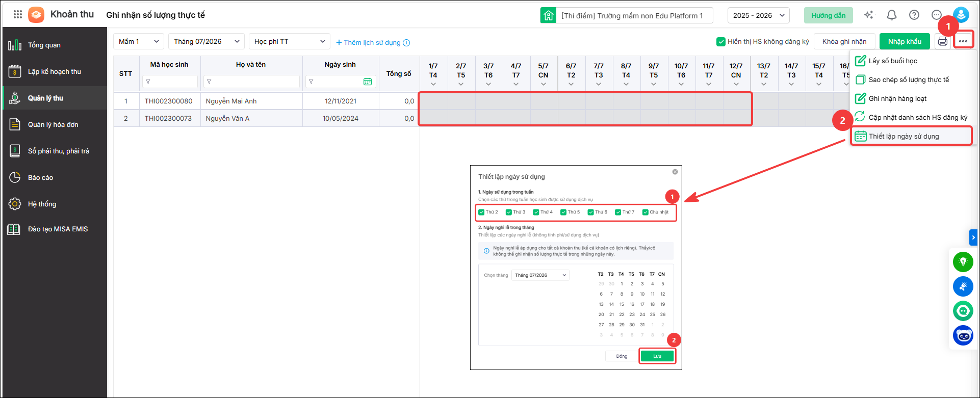Open the chat bubble icon in header
980x398 pixels.
pos(937,15)
